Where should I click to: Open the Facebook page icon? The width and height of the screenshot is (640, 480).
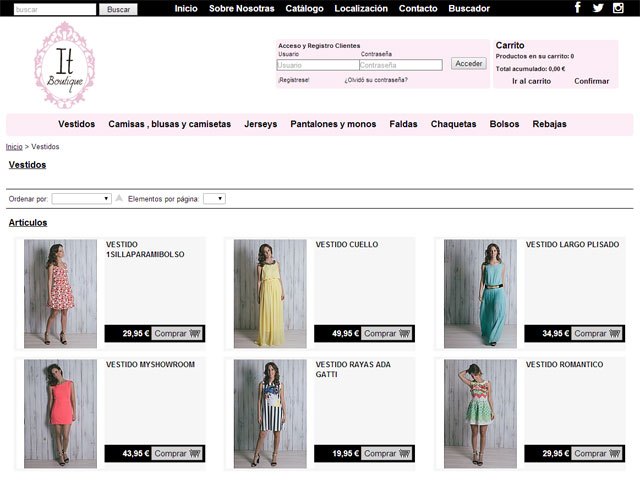tap(578, 8)
